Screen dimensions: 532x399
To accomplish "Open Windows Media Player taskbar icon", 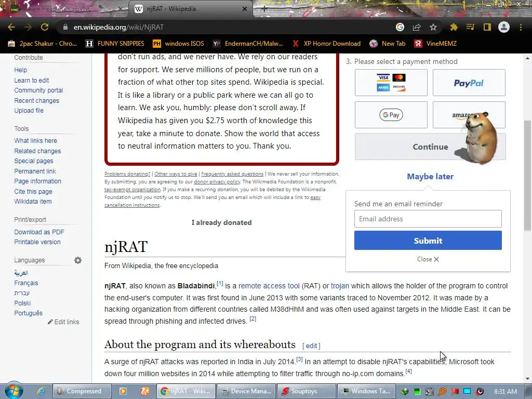I will coord(123,391).
